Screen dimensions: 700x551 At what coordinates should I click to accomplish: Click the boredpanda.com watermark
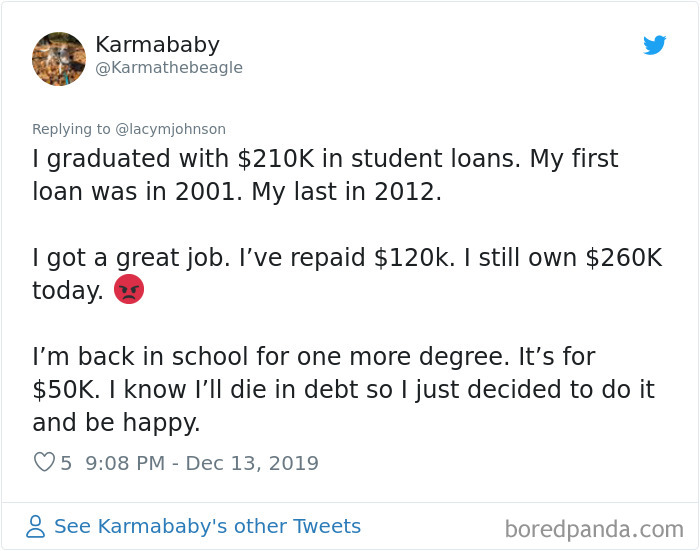(x=594, y=530)
